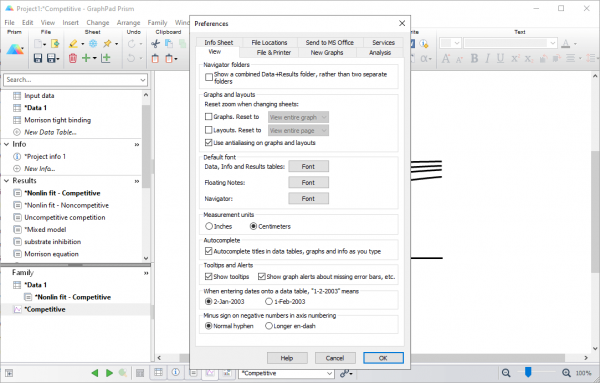Click the info note icon with yellow dot
This screenshot has height=383, width=600.
[x=424, y=44]
